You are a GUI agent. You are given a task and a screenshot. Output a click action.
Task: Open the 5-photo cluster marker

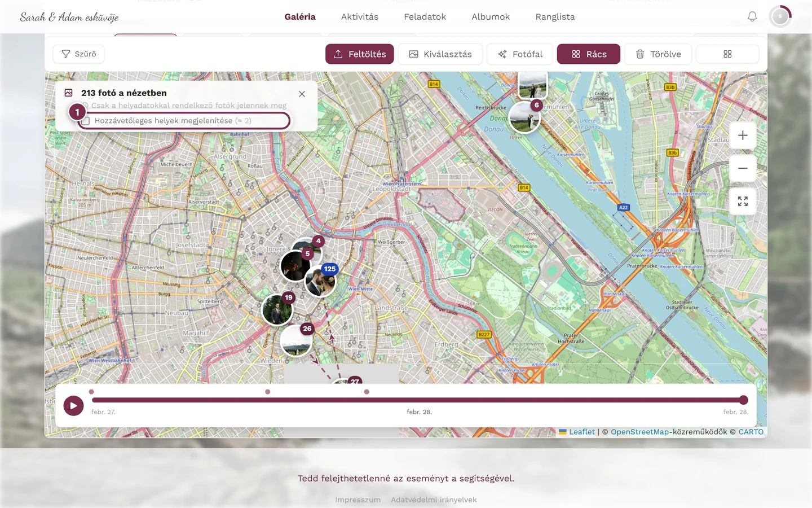296,265
